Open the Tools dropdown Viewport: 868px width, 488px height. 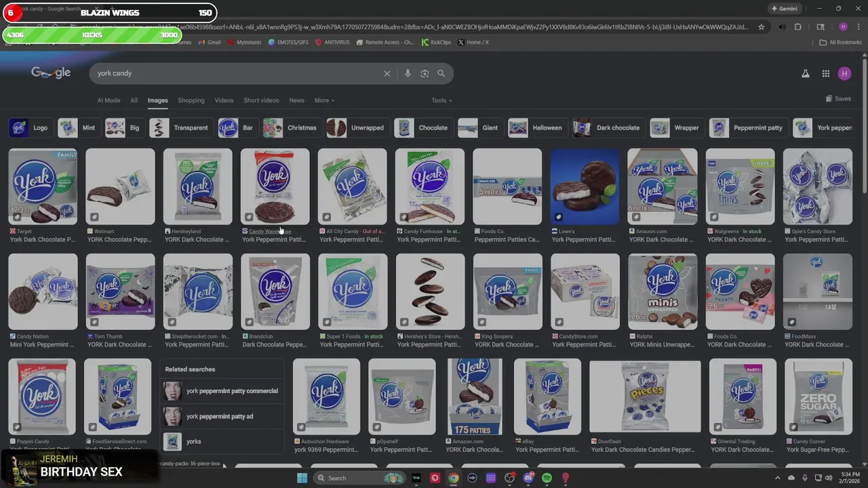(x=441, y=100)
